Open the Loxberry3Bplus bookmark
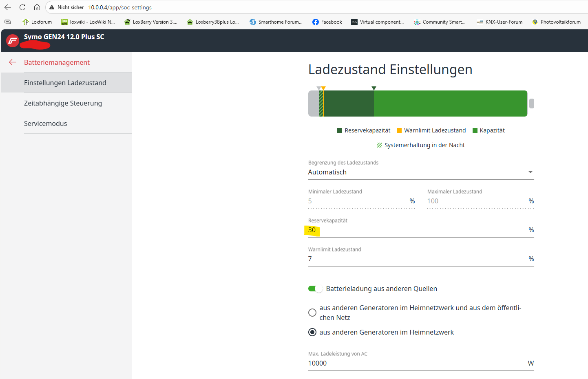The height and width of the screenshot is (379, 588). 213,22
